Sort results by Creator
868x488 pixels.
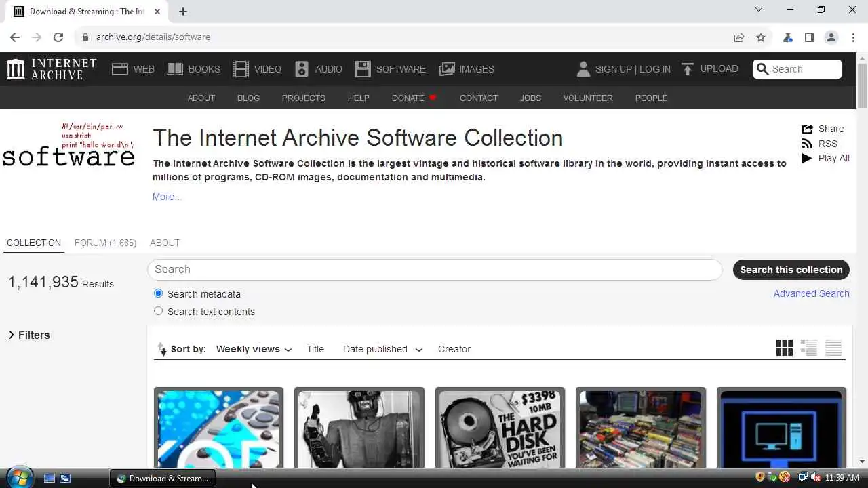(454, 349)
